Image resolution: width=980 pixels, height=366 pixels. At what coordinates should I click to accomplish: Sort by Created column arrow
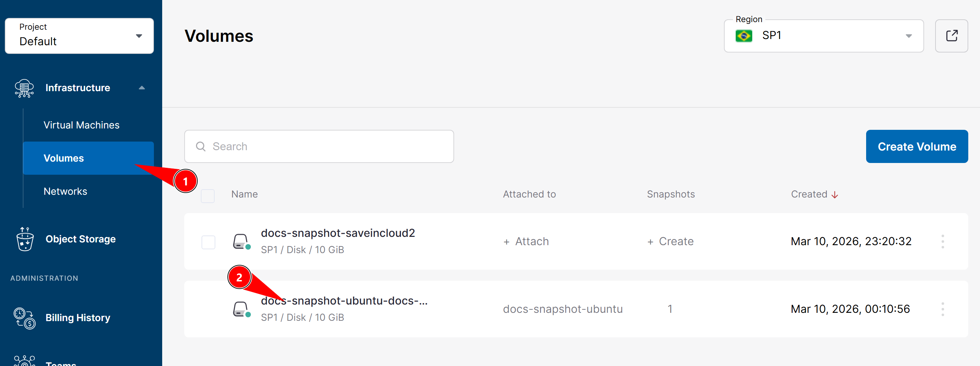click(x=835, y=195)
